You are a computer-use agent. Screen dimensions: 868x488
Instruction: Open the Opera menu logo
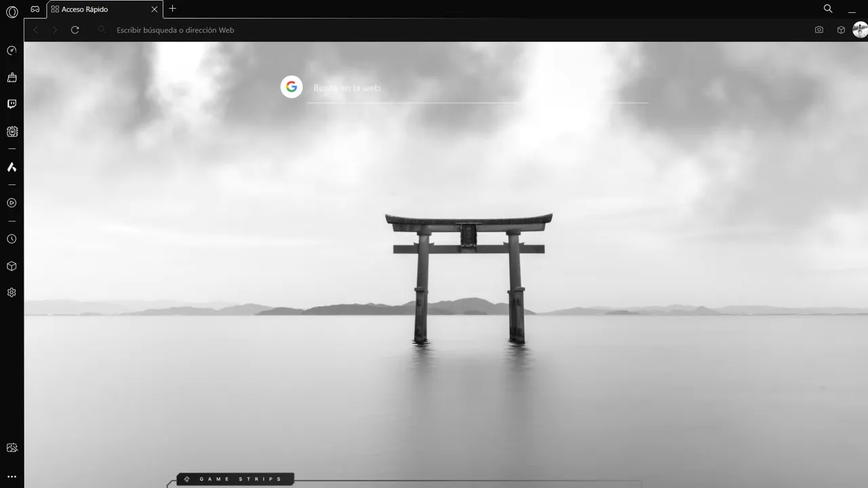pos(11,12)
